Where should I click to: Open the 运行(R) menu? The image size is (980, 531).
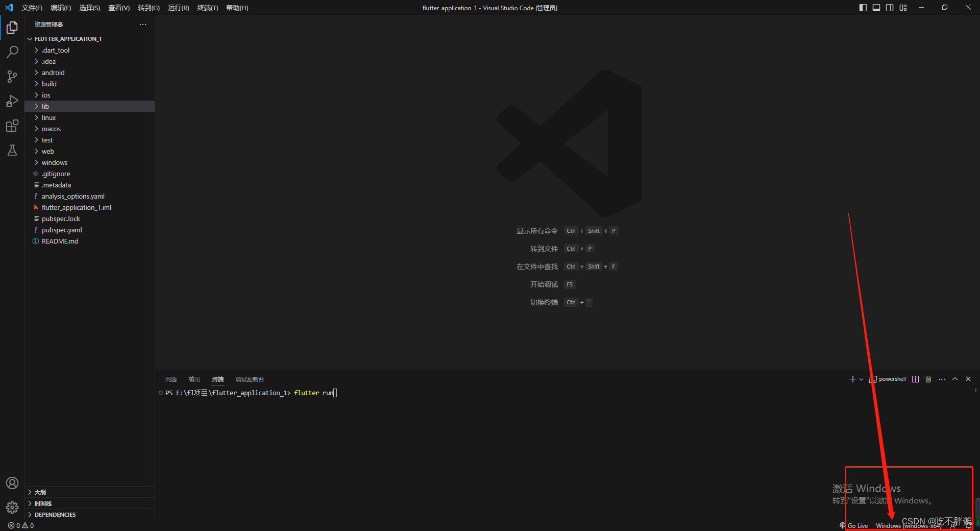point(178,8)
